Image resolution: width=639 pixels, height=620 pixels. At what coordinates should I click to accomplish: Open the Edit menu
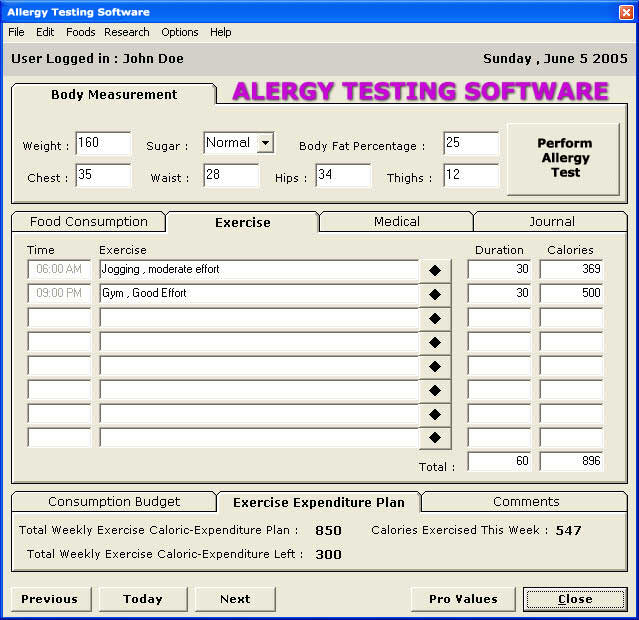coord(45,32)
